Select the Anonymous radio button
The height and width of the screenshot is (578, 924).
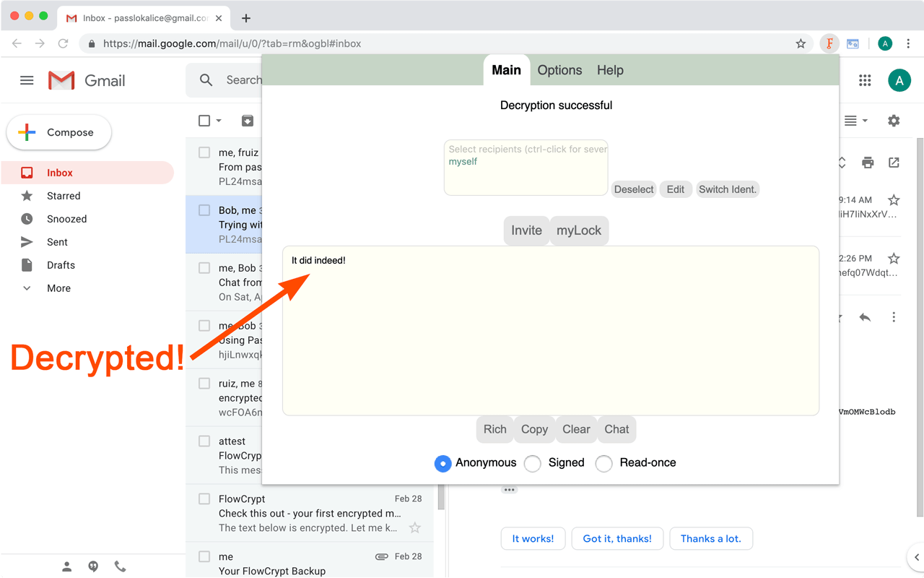[x=443, y=463]
